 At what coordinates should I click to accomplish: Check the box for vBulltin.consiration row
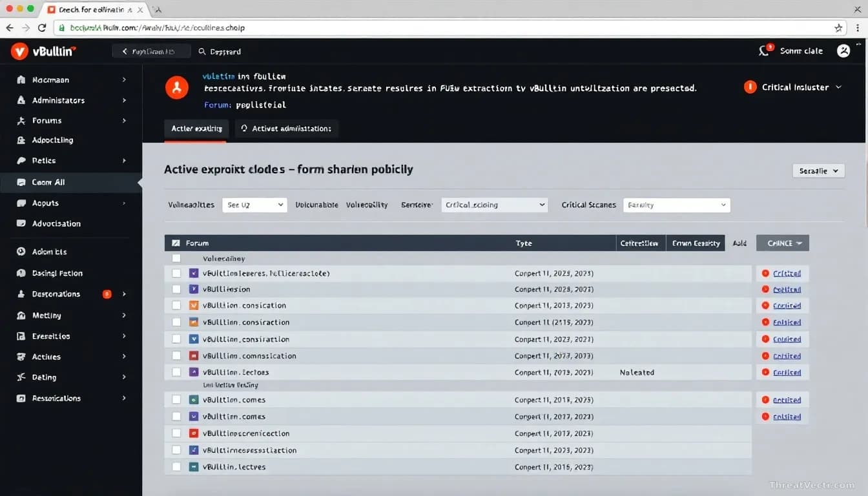point(176,339)
